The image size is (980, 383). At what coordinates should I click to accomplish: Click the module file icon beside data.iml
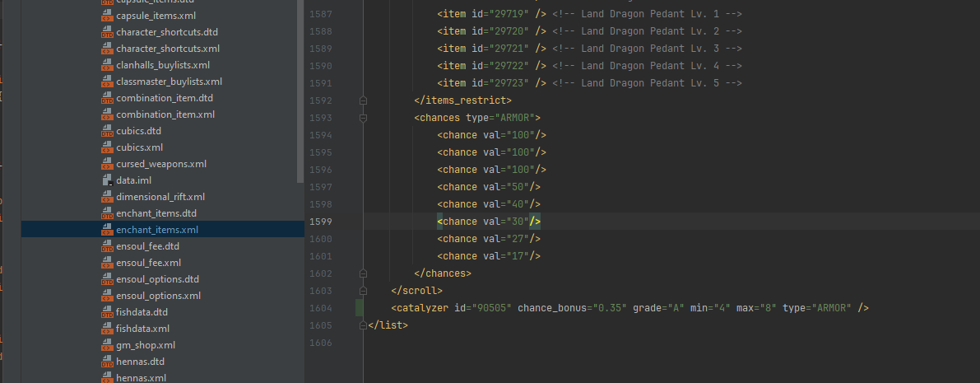106,180
